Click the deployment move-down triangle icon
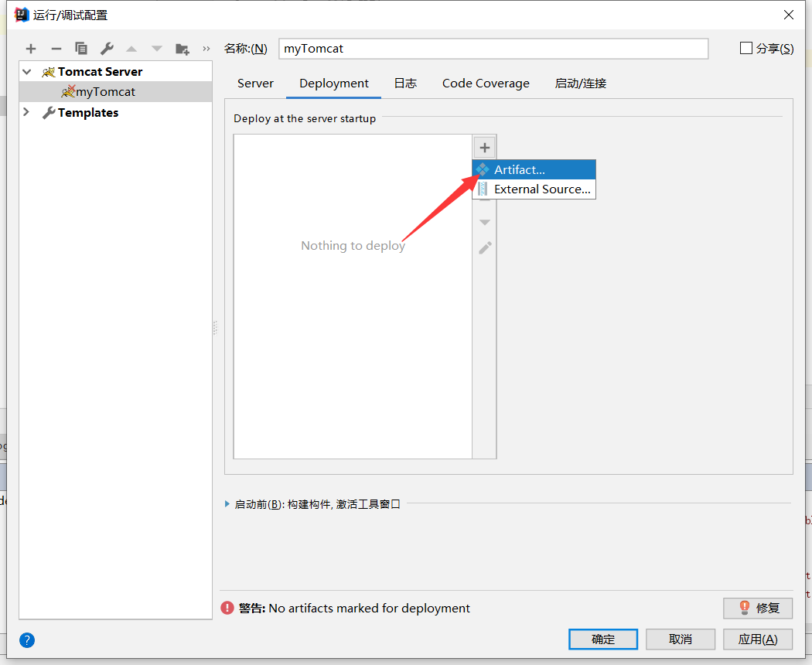The height and width of the screenshot is (665, 812). [485, 223]
